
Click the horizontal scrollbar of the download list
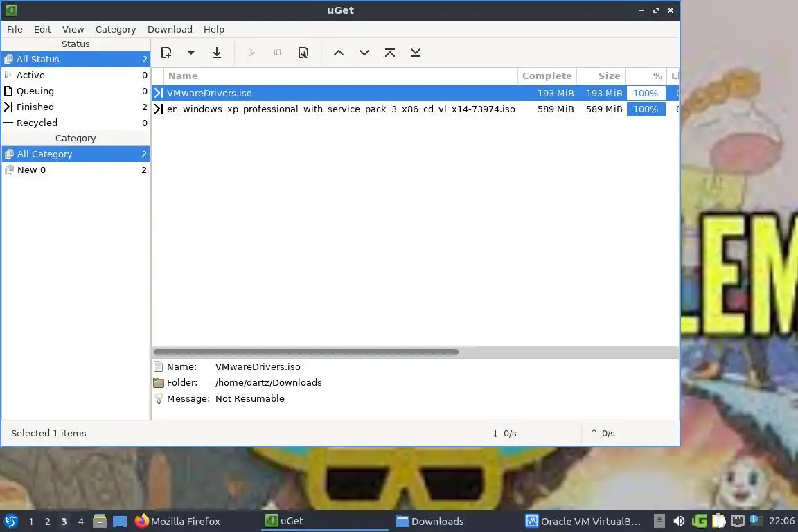(x=306, y=352)
